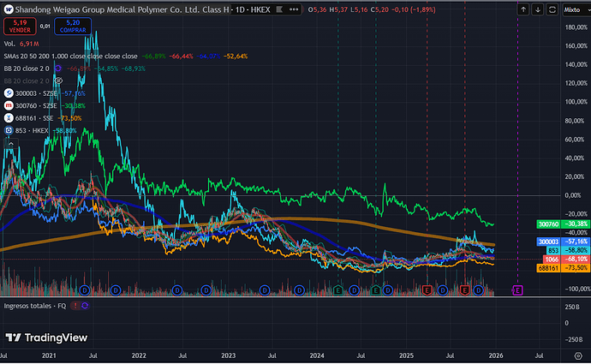Click the 2024 label on the time axis
This screenshot has width=591, height=364.
pos(317,355)
